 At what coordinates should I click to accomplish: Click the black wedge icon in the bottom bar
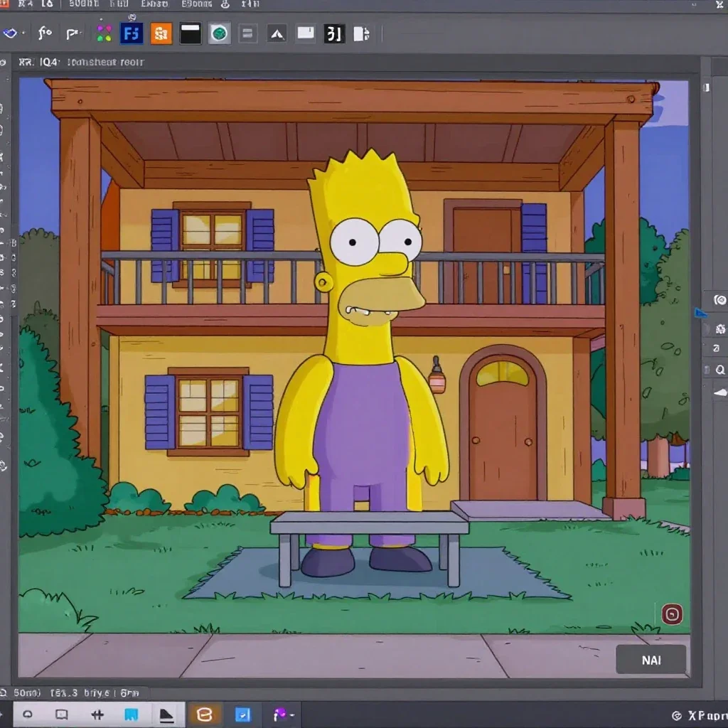[x=166, y=715]
